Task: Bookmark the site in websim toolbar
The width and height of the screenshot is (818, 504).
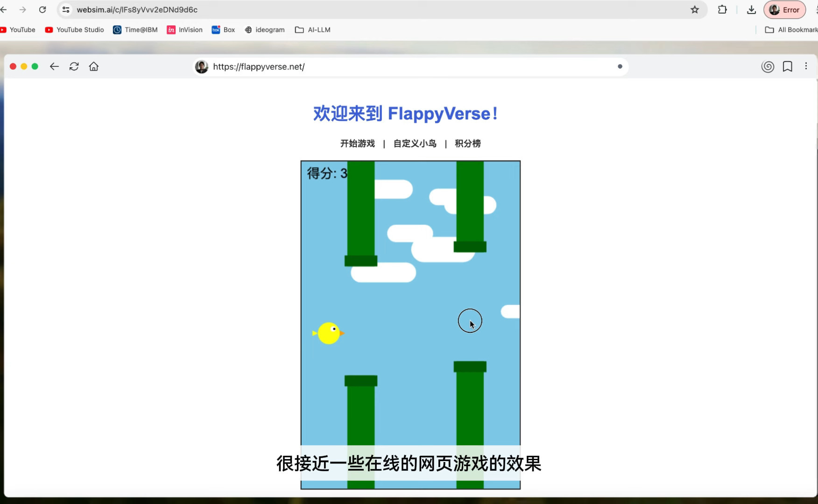Action: (788, 67)
